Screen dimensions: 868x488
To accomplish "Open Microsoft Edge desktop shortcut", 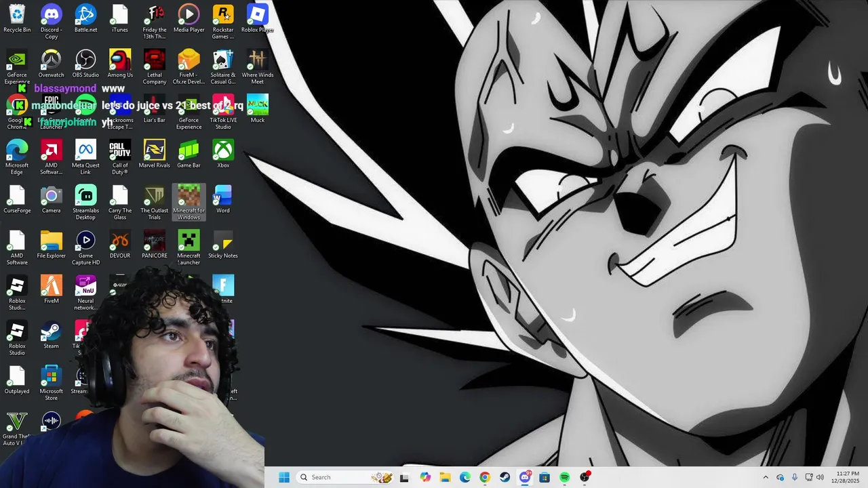I will coord(17,157).
